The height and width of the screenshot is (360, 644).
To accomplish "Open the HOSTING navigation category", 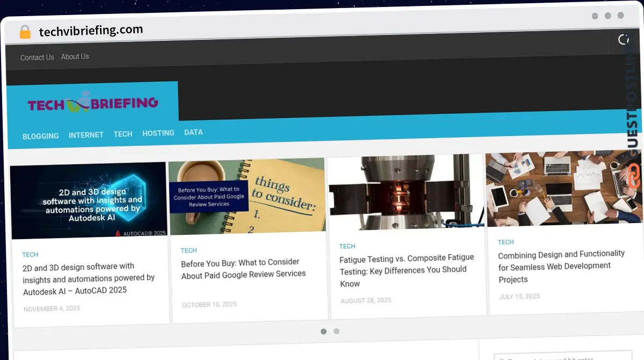I will (x=158, y=133).
